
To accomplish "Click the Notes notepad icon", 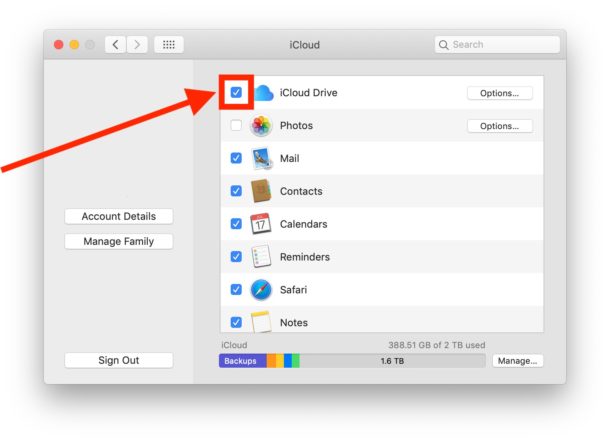I will [261, 322].
